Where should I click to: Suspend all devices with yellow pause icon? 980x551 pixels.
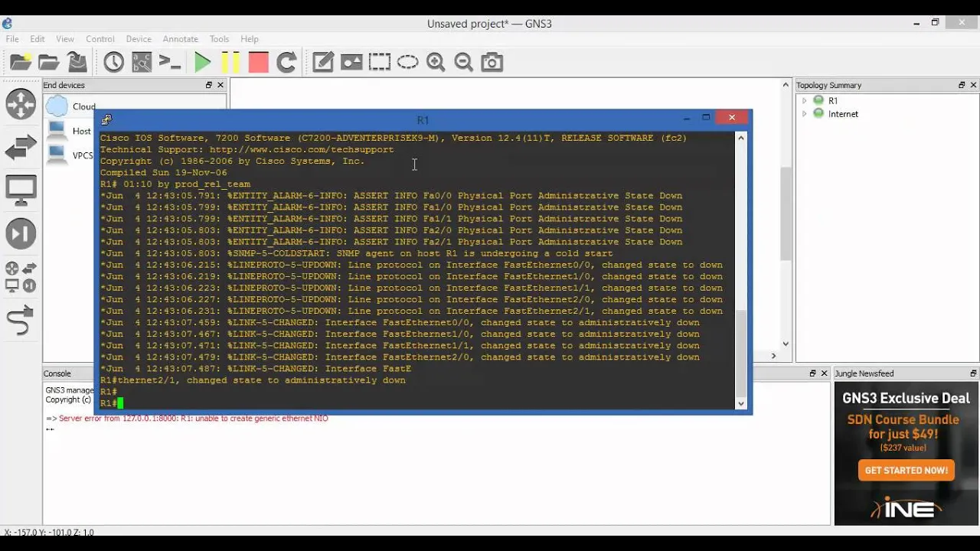coord(230,62)
